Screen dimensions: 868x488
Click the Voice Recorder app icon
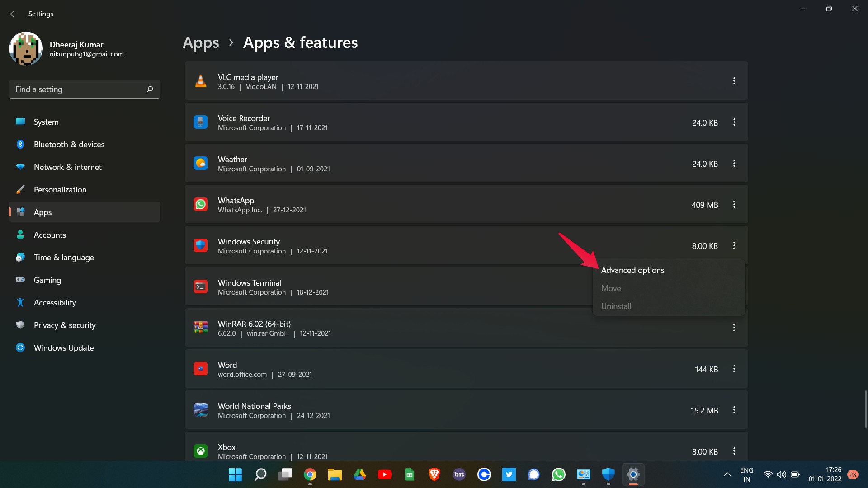201,122
